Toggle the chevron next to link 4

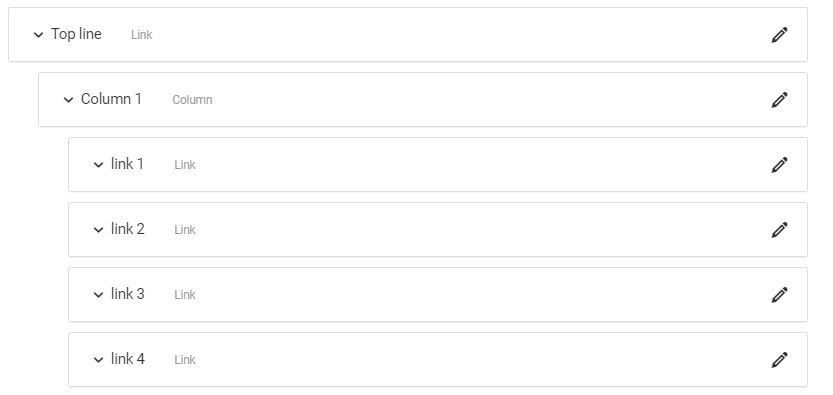[98, 360]
